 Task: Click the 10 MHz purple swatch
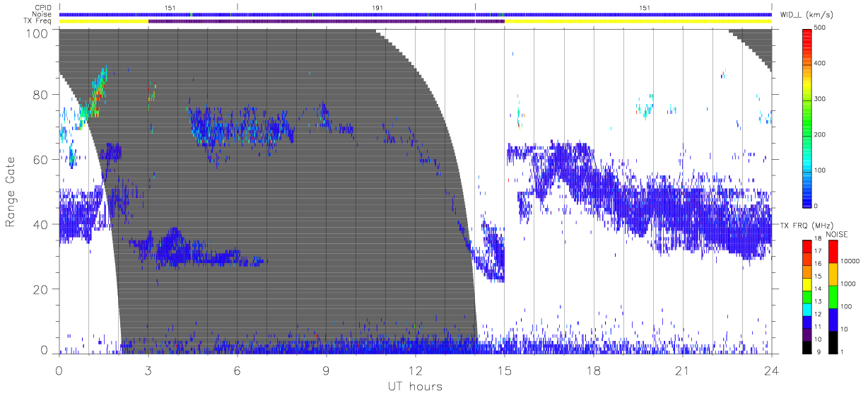(x=807, y=334)
